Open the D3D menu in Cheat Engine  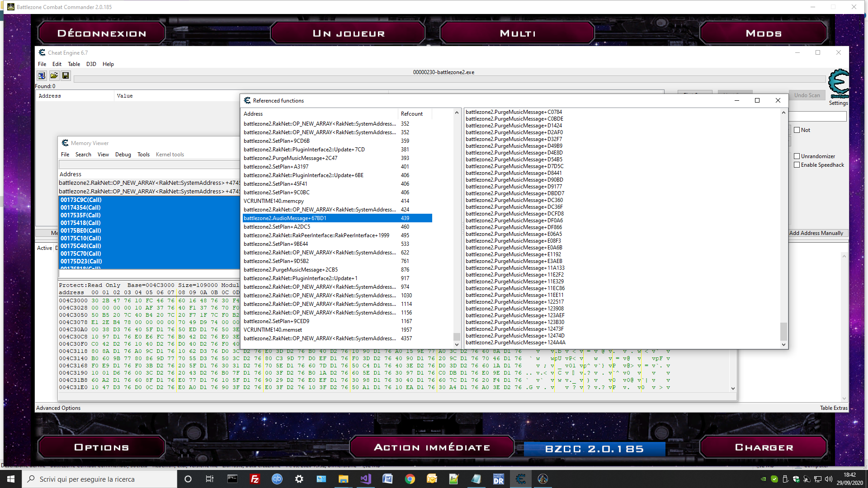[x=91, y=64]
